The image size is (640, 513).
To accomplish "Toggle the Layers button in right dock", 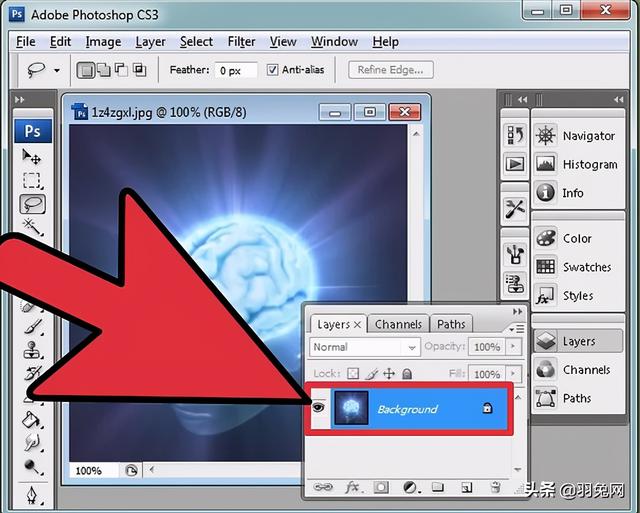I will [x=578, y=341].
